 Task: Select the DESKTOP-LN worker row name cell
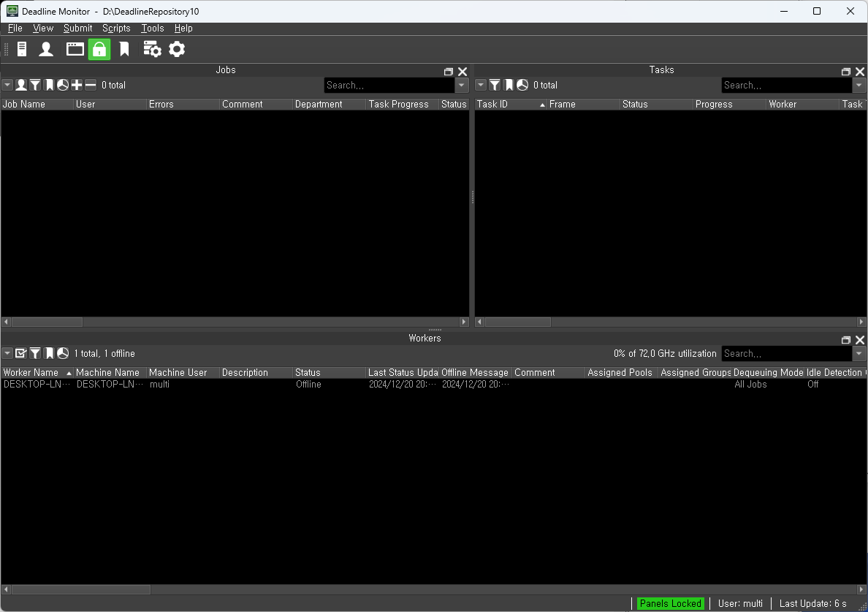pos(37,385)
